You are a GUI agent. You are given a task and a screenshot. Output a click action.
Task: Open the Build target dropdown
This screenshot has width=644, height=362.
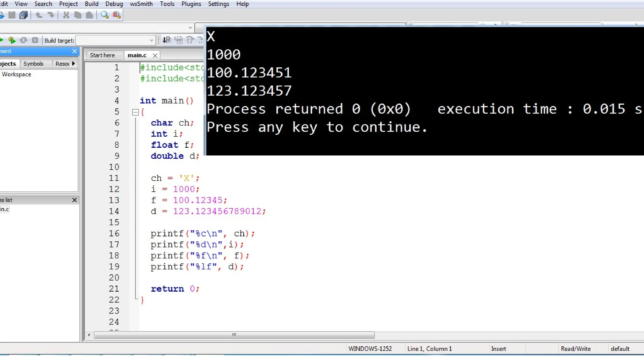pyautogui.click(x=151, y=41)
